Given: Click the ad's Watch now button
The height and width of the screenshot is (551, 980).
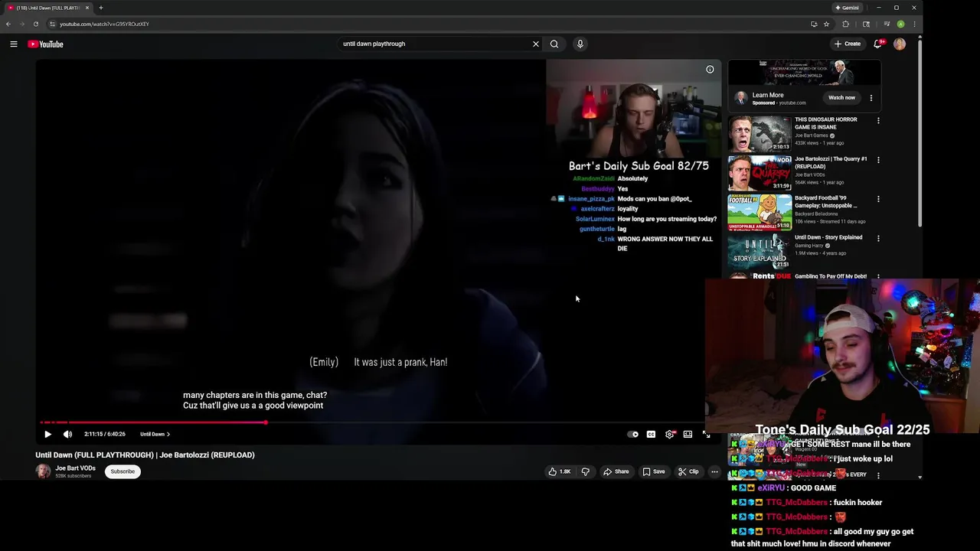Looking at the screenshot, I should 841,97.
